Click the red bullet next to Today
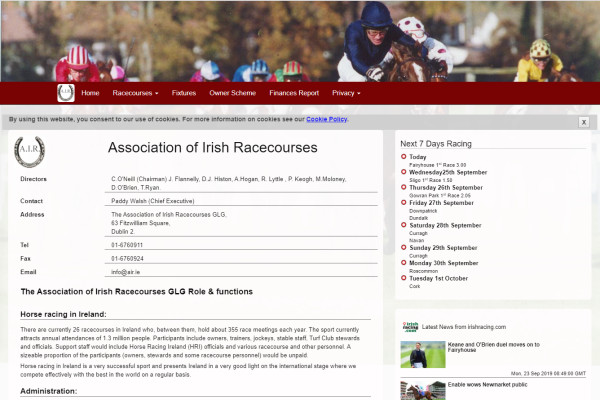The height and width of the screenshot is (400, 600). [403, 157]
